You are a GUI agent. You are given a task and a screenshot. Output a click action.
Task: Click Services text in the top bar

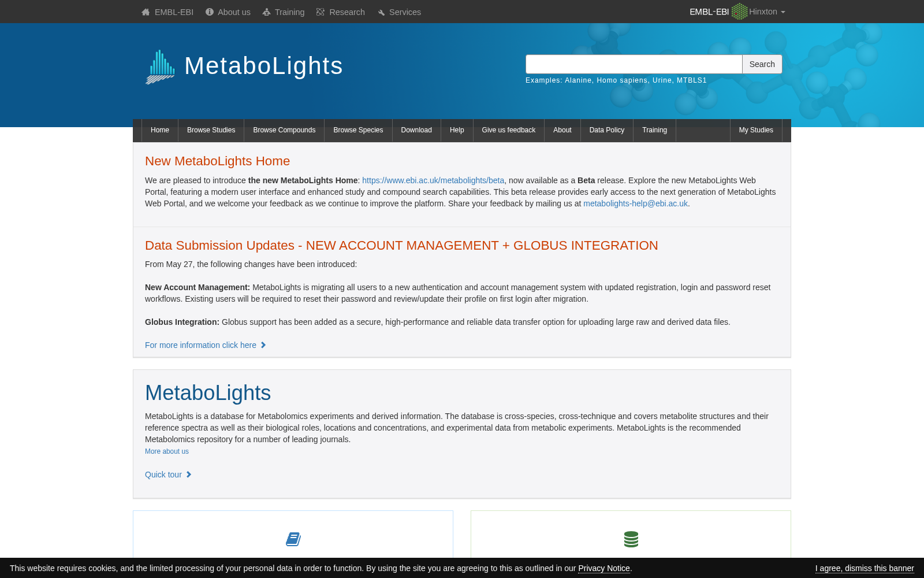coord(405,12)
